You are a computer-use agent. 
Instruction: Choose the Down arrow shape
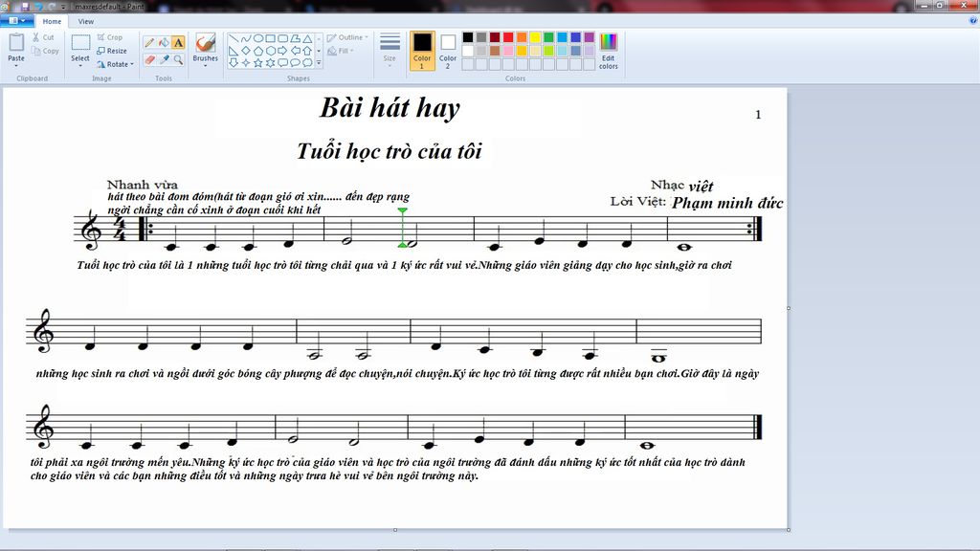(x=234, y=62)
